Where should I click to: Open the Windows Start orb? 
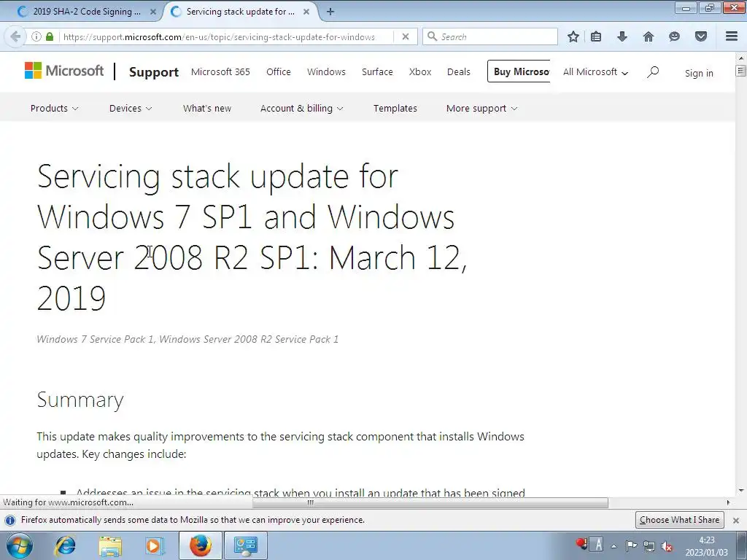click(x=20, y=545)
